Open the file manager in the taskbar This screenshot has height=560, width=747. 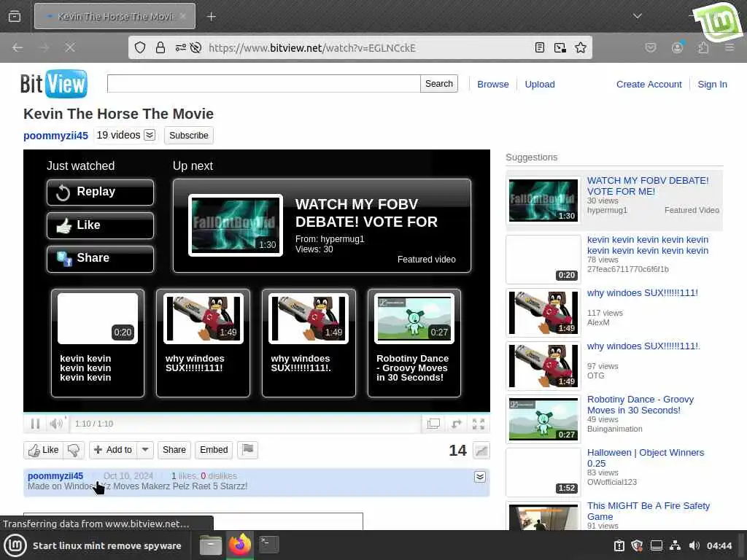[211, 545]
